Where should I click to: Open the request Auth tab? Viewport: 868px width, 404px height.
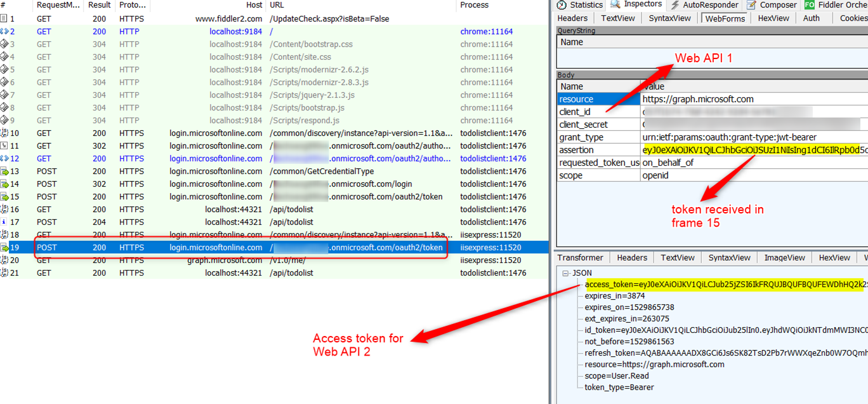coord(812,18)
